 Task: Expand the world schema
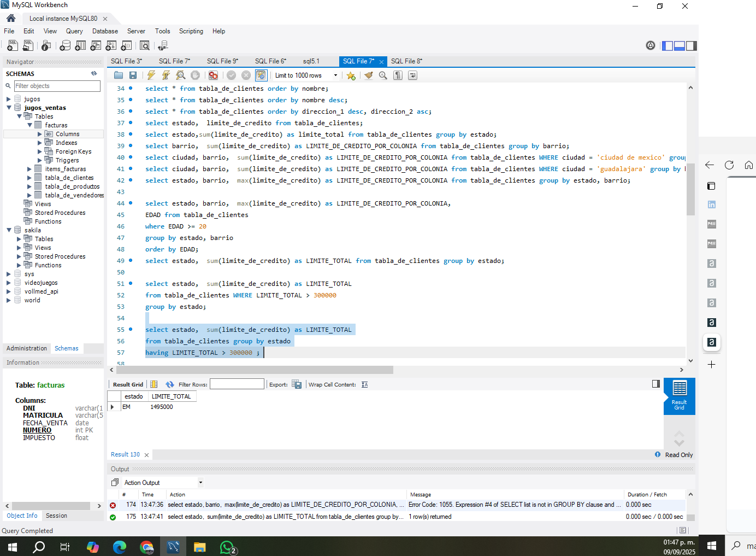coord(9,300)
